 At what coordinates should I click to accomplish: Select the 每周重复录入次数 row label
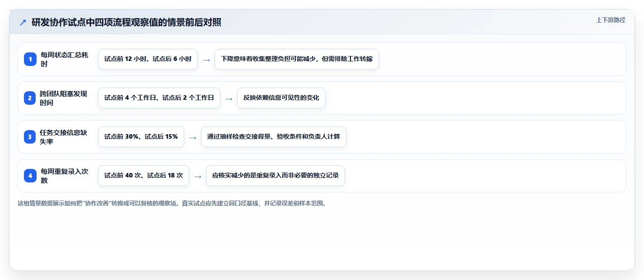coord(65,176)
